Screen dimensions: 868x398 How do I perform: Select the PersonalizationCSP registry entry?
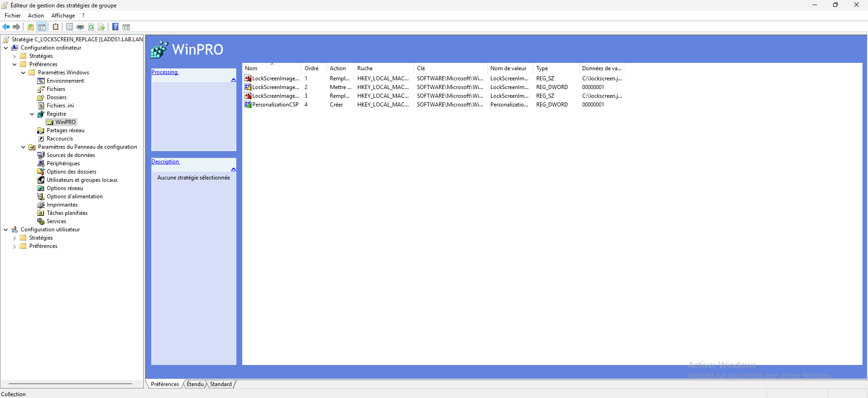275,105
